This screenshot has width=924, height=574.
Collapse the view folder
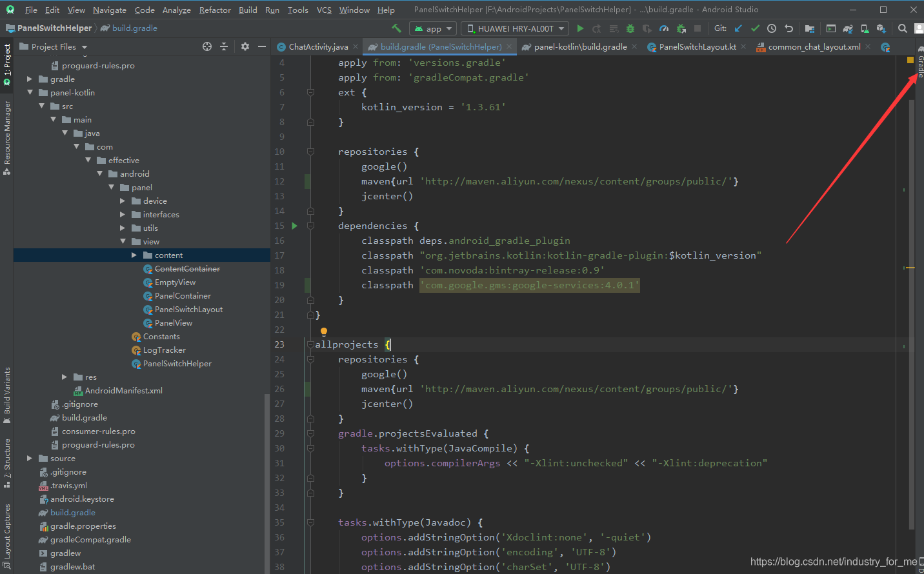(x=123, y=241)
